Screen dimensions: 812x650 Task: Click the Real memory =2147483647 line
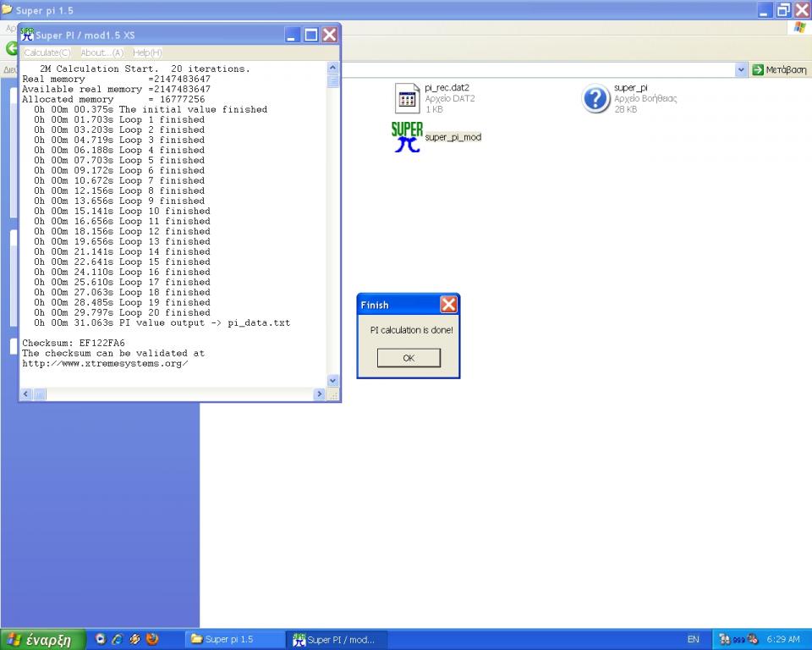116,79
